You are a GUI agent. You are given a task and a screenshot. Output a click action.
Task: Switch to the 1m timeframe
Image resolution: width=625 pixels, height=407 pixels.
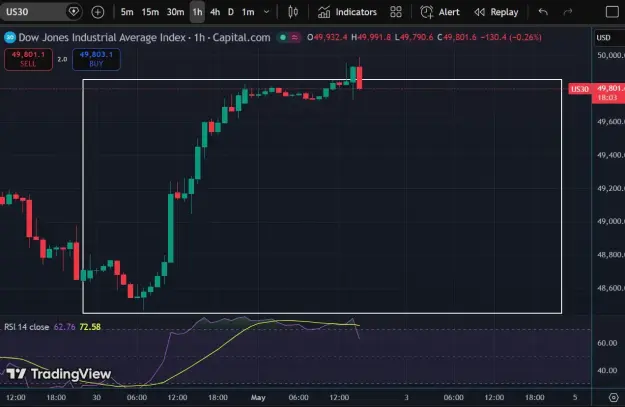248,12
